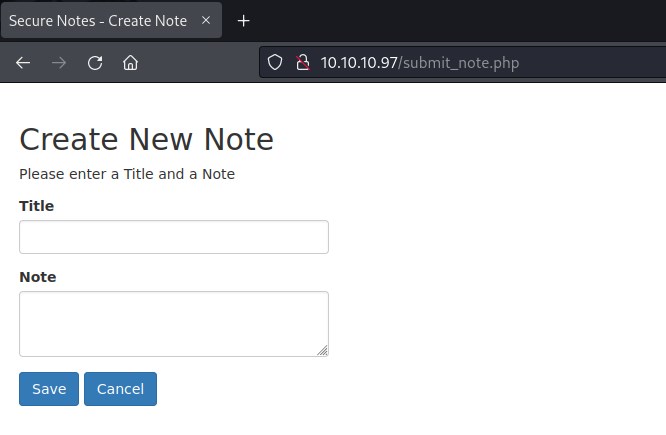This screenshot has height=435, width=666.
Task: Click the 10.10.10.97 host in address bar
Action: [x=359, y=63]
